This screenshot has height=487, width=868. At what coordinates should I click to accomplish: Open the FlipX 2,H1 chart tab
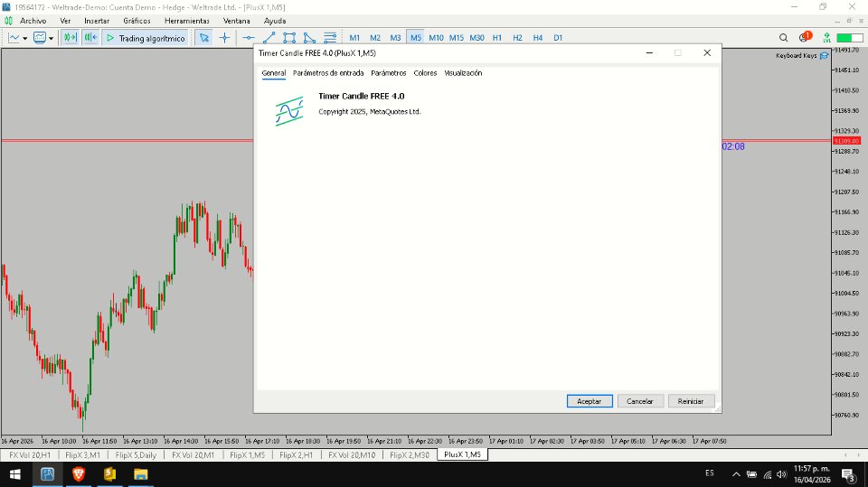(297, 454)
